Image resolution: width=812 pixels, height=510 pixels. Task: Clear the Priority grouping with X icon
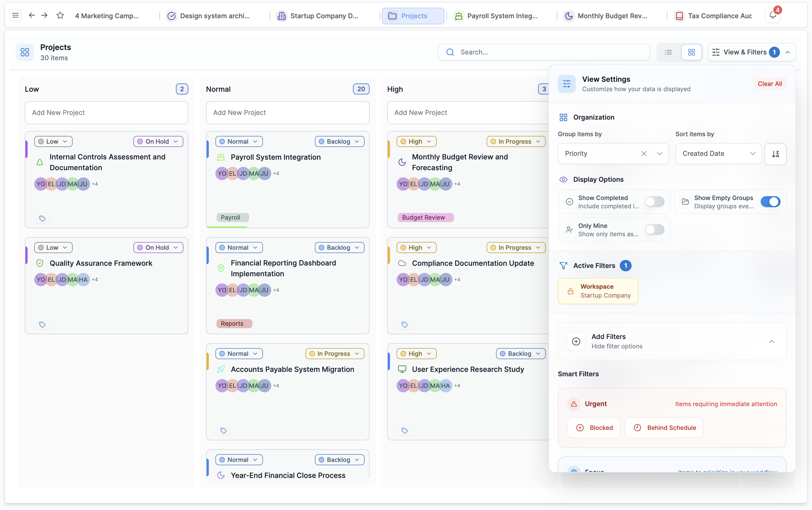tap(644, 154)
